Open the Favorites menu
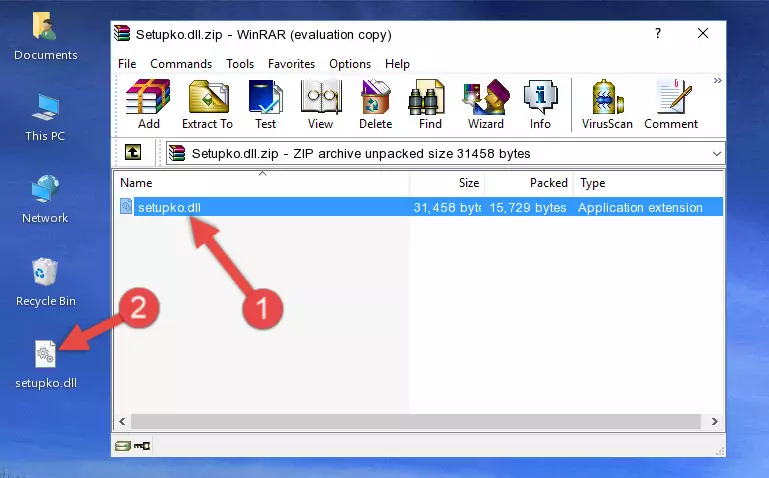 pyautogui.click(x=291, y=64)
